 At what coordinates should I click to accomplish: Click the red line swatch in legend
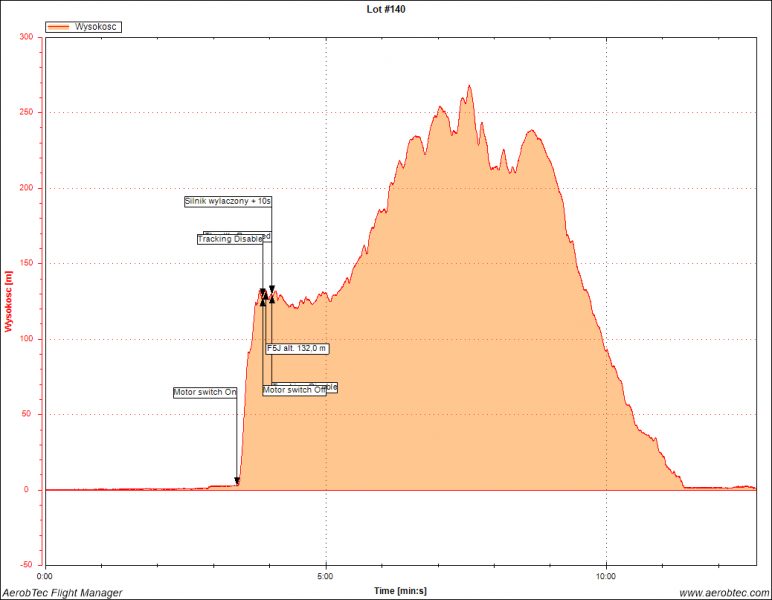(x=59, y=27)
